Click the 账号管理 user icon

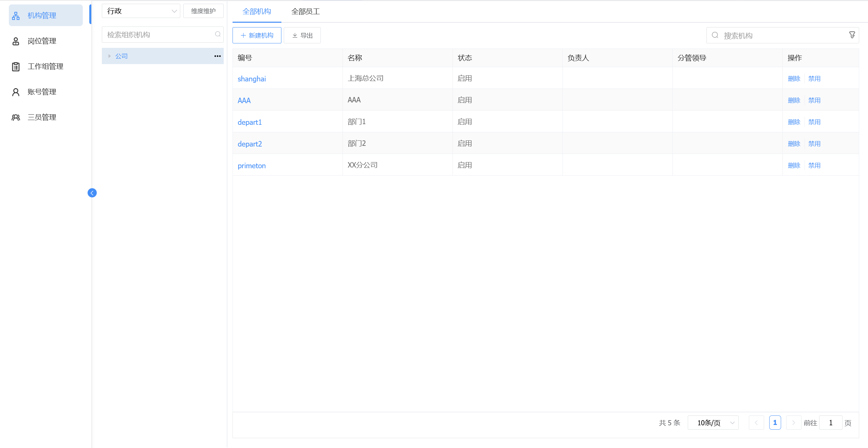click(x=16, y=92)
